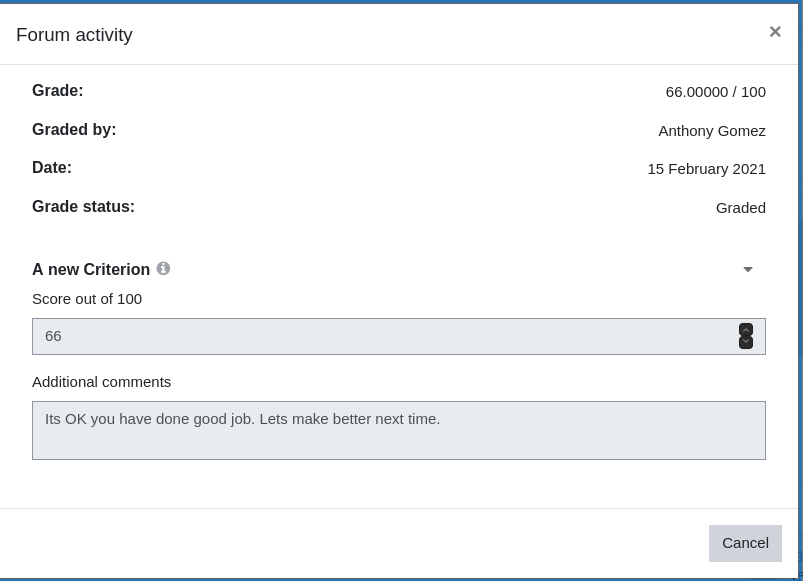Increase the score with stepper up arrow
Viewport: 803px width, 581px height.
tap(746, 330)
